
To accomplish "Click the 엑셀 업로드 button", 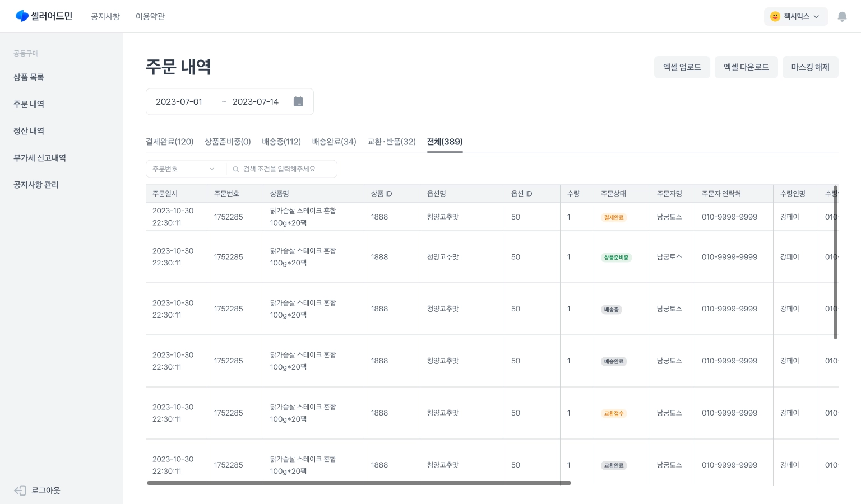I will (x=682, y=67).
